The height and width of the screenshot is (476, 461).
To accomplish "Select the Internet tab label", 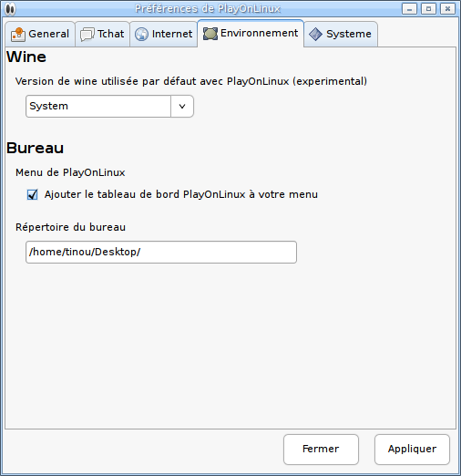I will [x=172, y=34].
